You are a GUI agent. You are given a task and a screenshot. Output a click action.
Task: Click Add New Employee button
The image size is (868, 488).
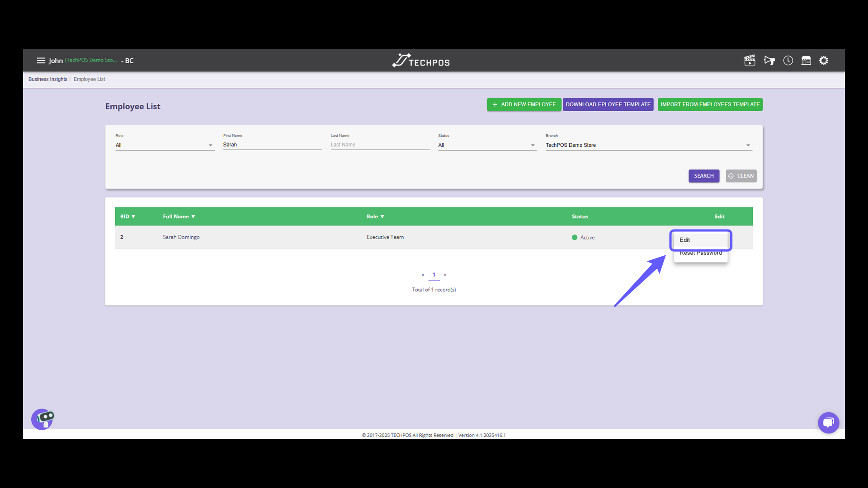[x=524, y=104]
